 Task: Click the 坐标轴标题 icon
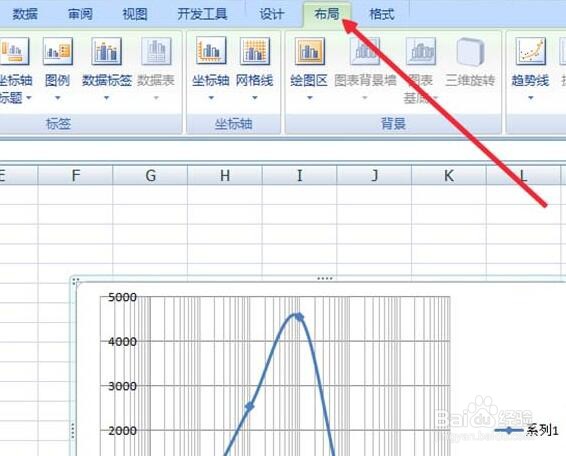point(14,52)
